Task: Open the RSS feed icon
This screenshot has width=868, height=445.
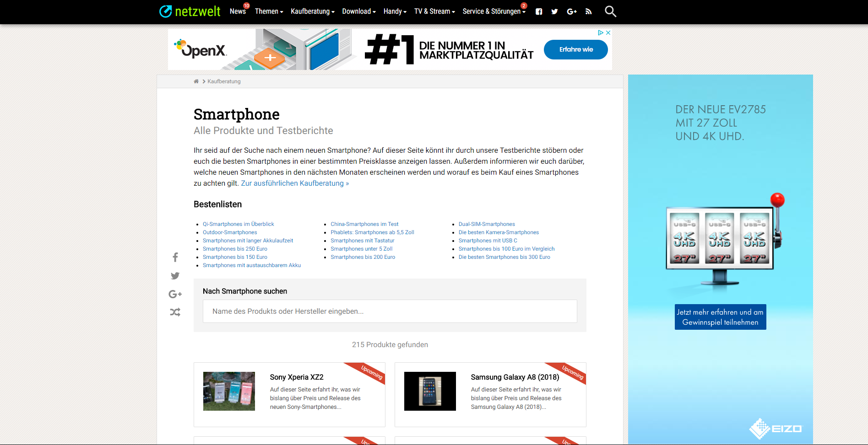Action: [x=588, y=11]
